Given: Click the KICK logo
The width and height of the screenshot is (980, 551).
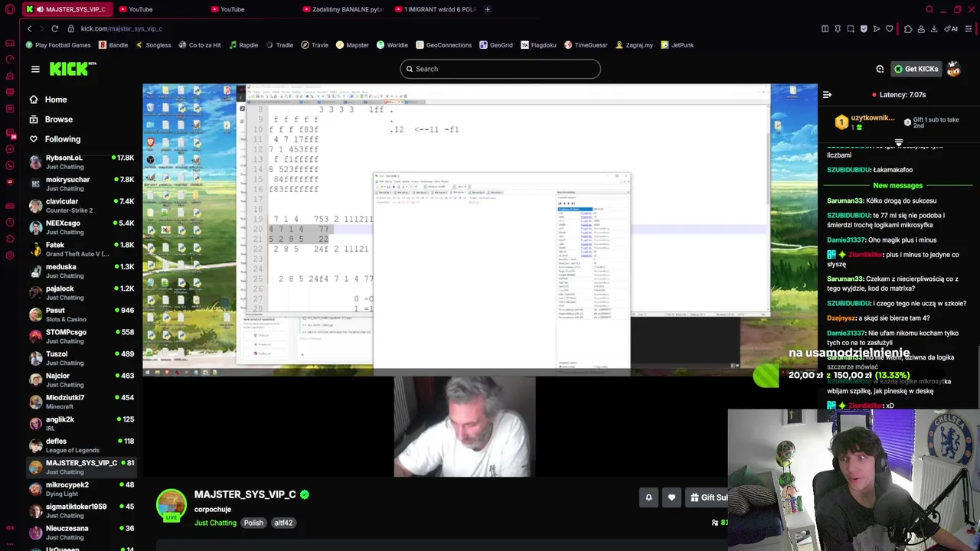Looking at the screenshot, I should click(x=73, y=69).
